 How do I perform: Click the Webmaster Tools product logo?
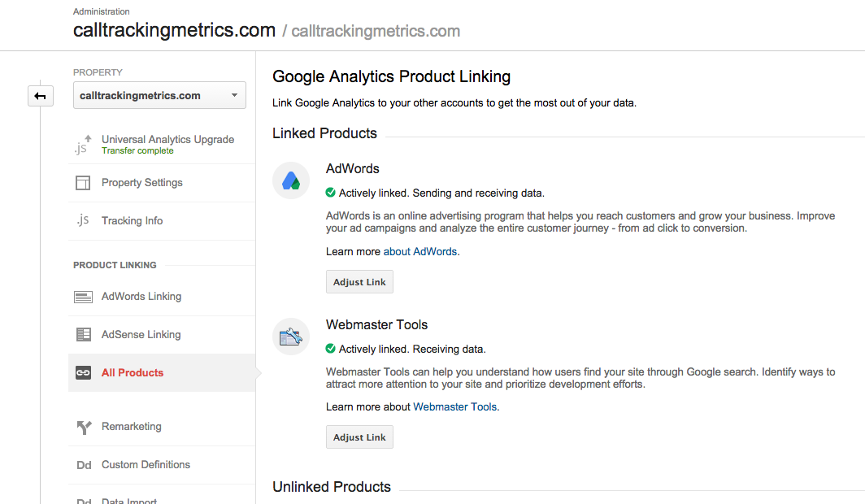pos(291,337)
